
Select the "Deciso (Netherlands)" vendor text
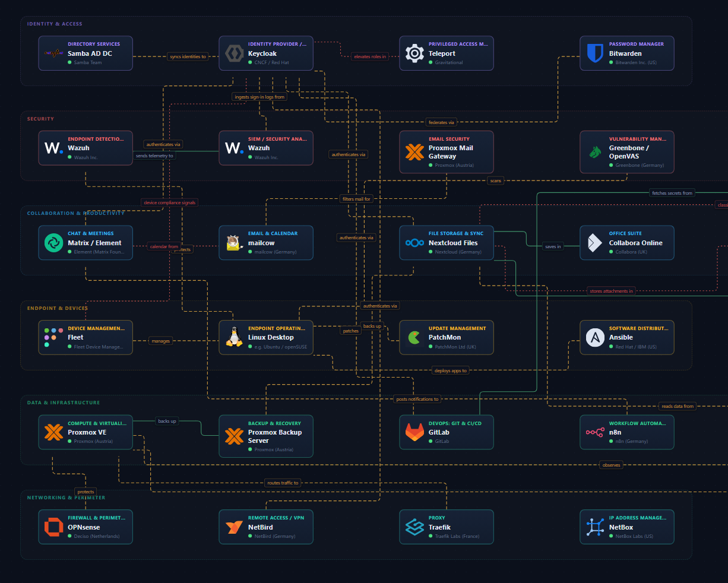[97, 536]
